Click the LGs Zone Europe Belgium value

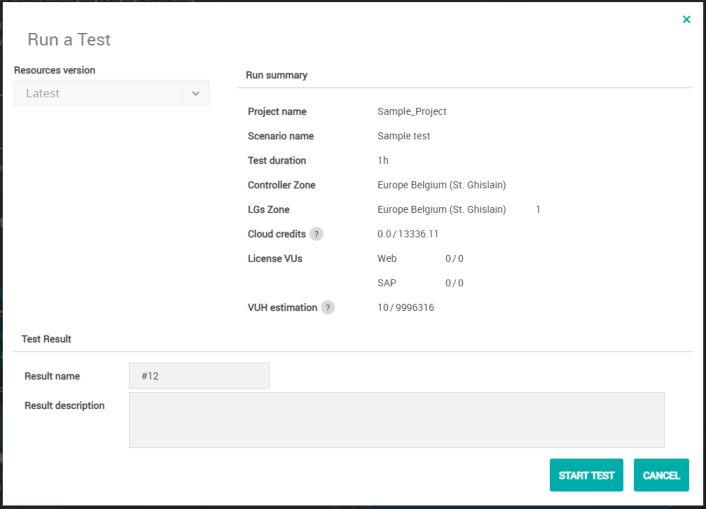(x=442, y=210)
